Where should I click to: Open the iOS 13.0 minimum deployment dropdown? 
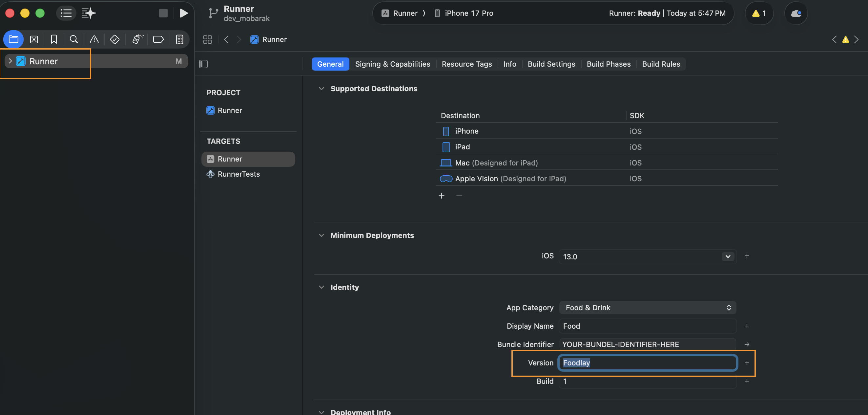[x=727, y=256]
